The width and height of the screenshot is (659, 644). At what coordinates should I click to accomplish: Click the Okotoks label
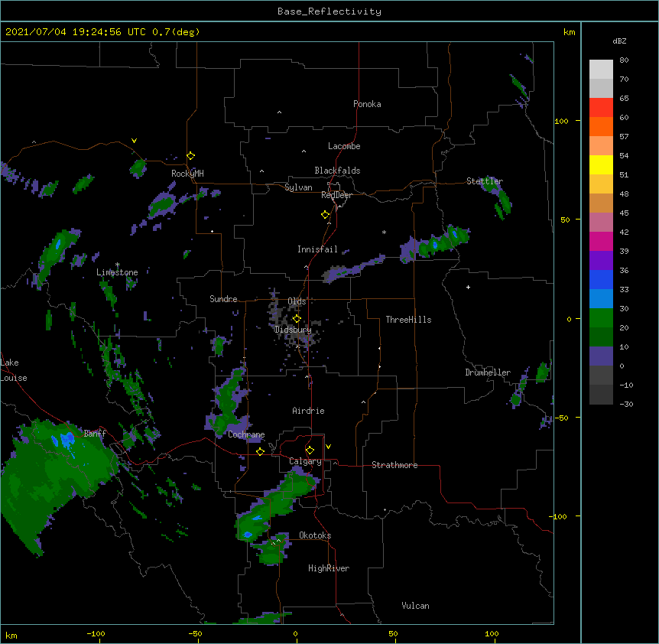(x=315, y=535)
